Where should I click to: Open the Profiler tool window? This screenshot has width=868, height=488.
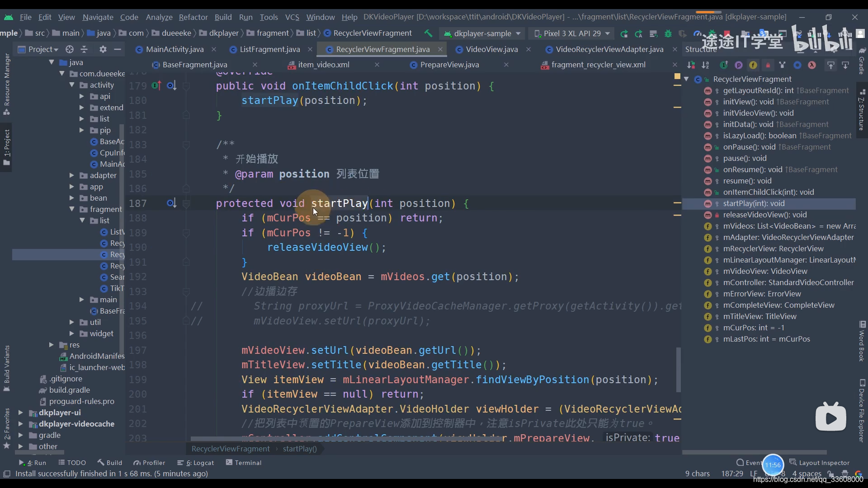tap(149, 463)
